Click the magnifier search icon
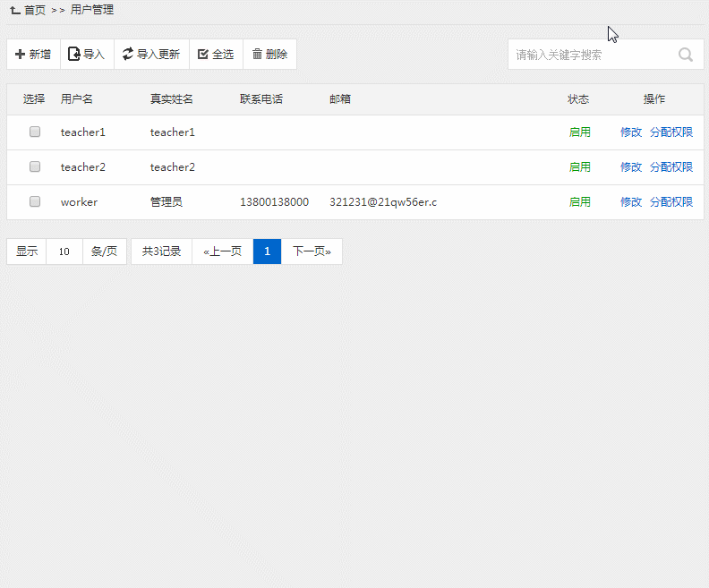This screenshot has width=709, height=588. tap(686, 55)
